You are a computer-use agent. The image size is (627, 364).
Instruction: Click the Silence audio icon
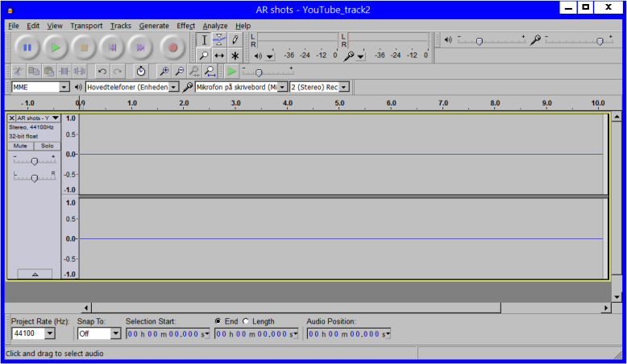point(80,72)
